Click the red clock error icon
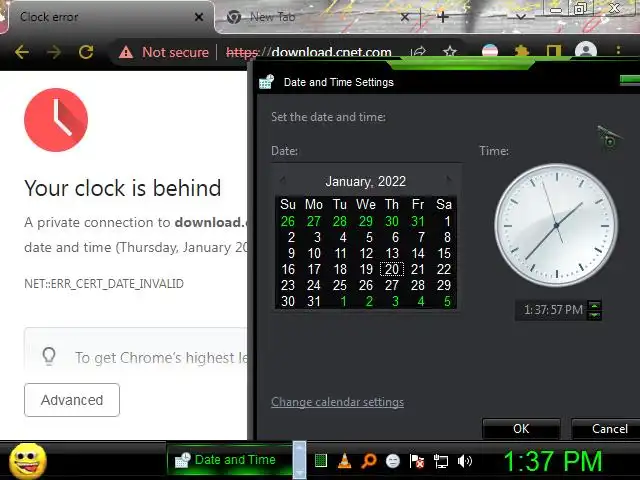640x480 pixels. 56,120
